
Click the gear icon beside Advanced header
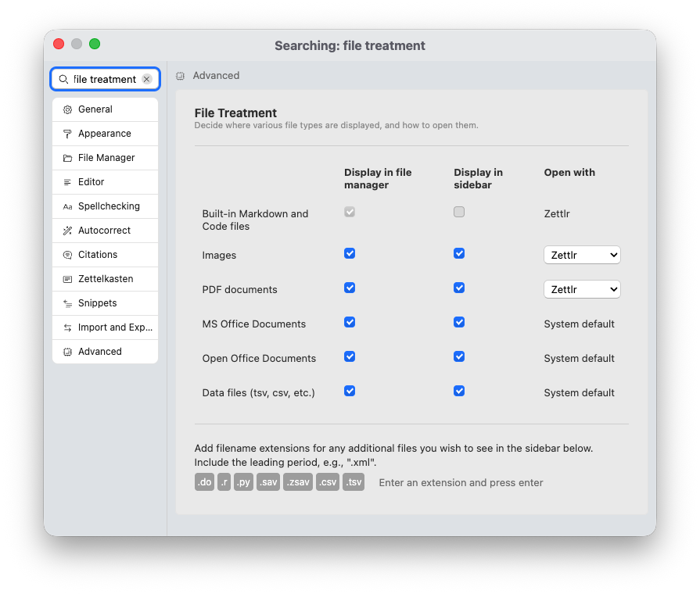(180, 75)
